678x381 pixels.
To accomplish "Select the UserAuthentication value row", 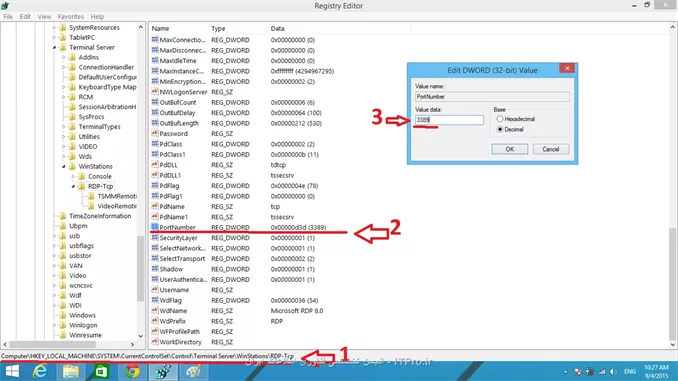I will 233,279.
